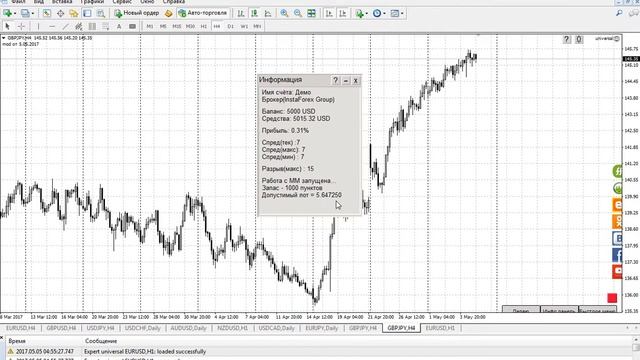
Task: Click the question mark button on chart corner
Action: [567, 39]
